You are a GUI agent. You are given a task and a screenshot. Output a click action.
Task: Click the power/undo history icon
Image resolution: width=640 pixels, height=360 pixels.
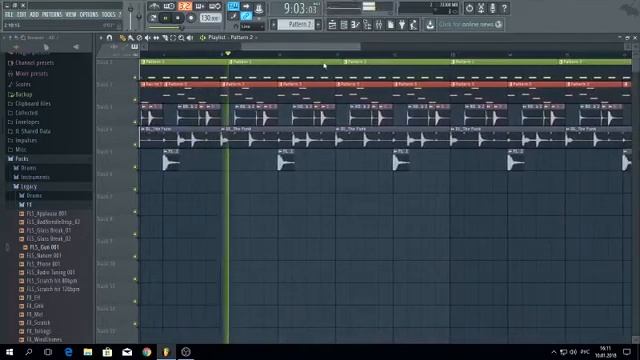pyautogui.click(x=469, y=8)
